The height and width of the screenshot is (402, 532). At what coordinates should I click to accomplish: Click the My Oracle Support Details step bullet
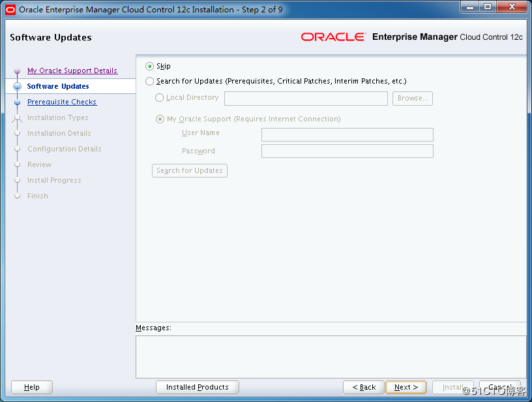click(17, 71)
